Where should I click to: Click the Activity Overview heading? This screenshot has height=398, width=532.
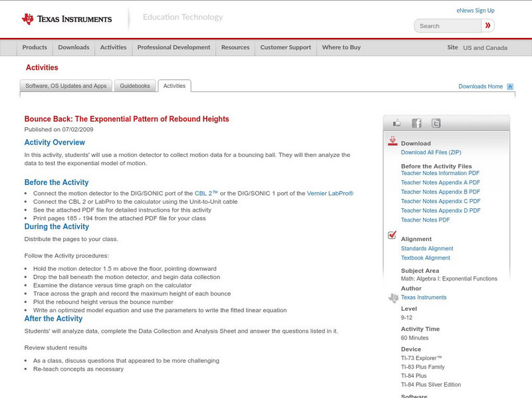(x=55, y=142)
